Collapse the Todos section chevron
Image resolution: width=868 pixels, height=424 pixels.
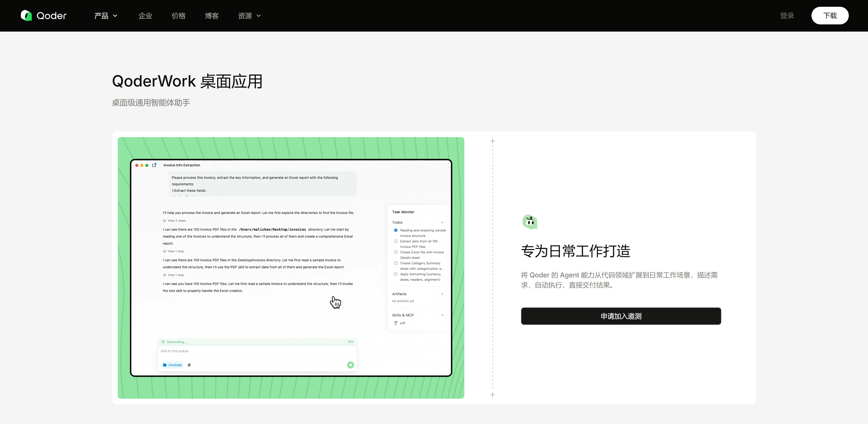(x=442, y=222)
